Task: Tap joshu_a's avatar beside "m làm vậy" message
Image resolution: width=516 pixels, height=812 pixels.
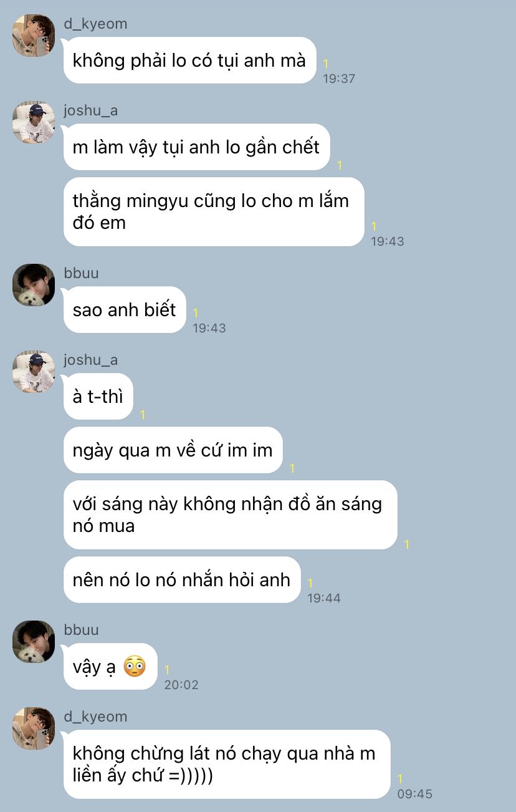Action: click(34, 122)
